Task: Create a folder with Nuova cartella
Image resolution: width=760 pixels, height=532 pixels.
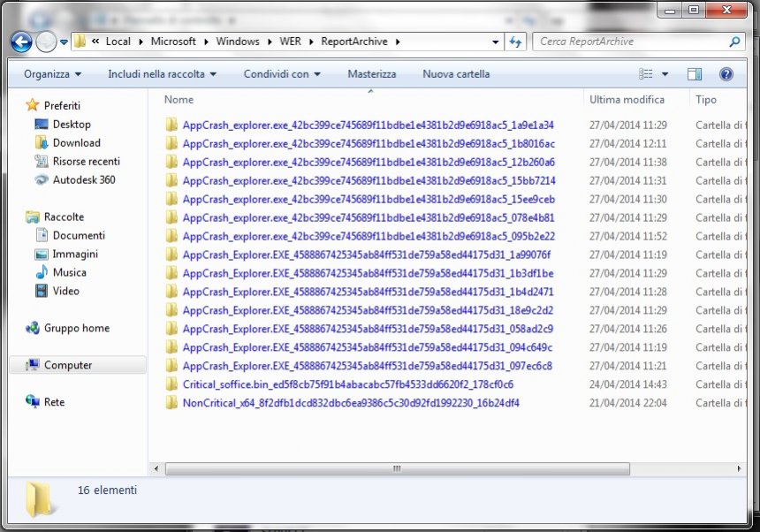Action: (x=456, y=74)
